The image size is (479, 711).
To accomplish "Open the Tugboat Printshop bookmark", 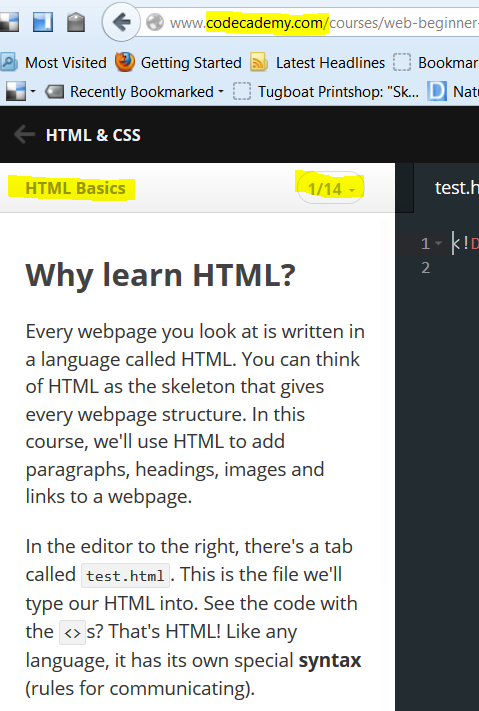I will pyautogui.click(x=326, y=92).
